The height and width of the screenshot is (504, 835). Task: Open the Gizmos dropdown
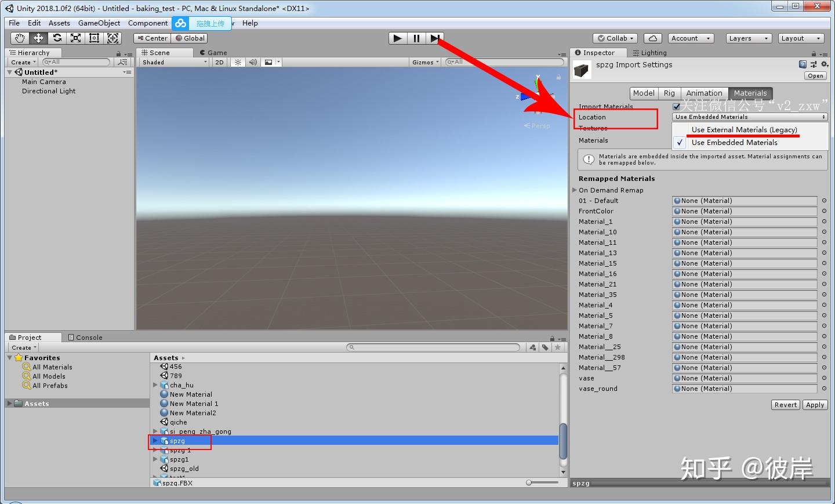point(426,62)
